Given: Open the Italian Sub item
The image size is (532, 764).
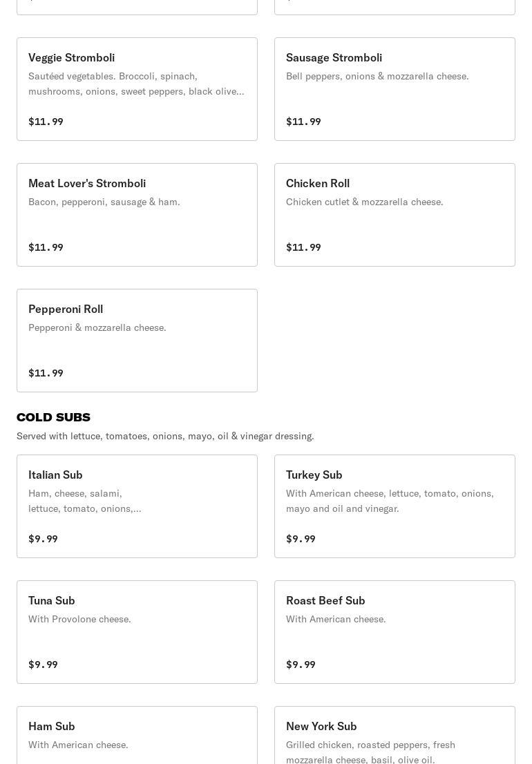Looking at the screenshot, I should (137, 506).
